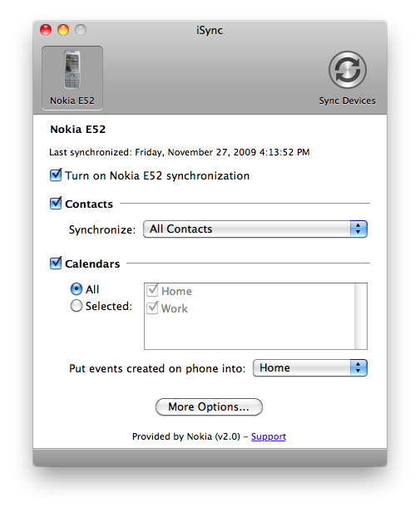
Task: Toggle the Home calendar checkbox
Action: (x=152, y=291)
